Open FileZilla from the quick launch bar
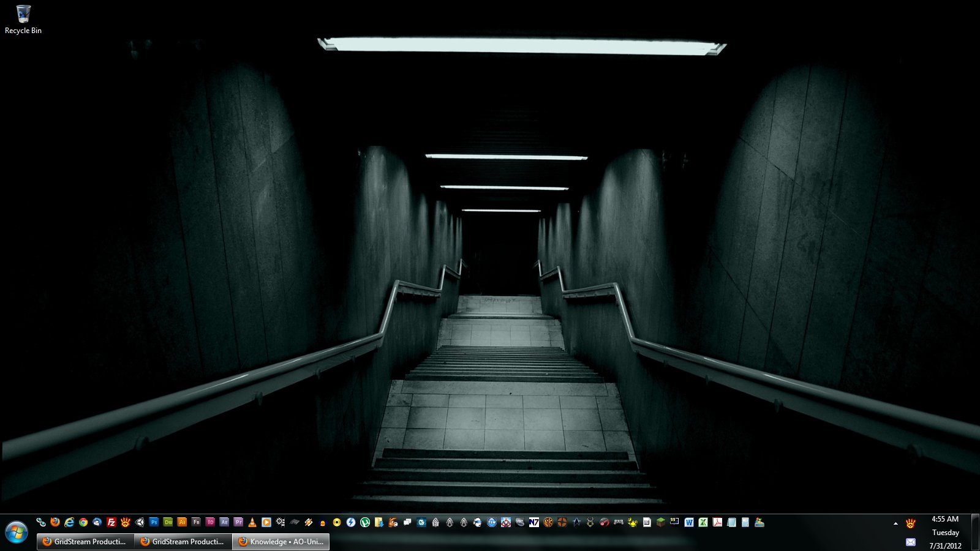The image size is (980, 551). pos(111,522)
